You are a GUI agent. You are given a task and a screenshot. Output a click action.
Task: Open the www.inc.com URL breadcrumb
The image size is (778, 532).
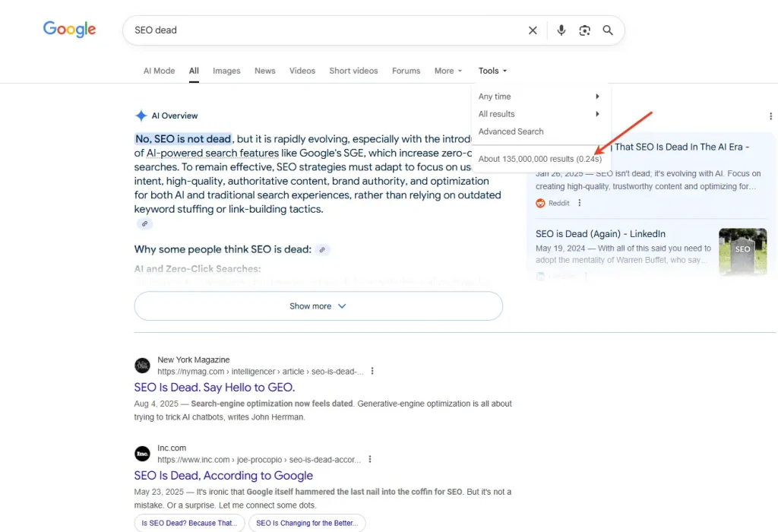[259, 460]
